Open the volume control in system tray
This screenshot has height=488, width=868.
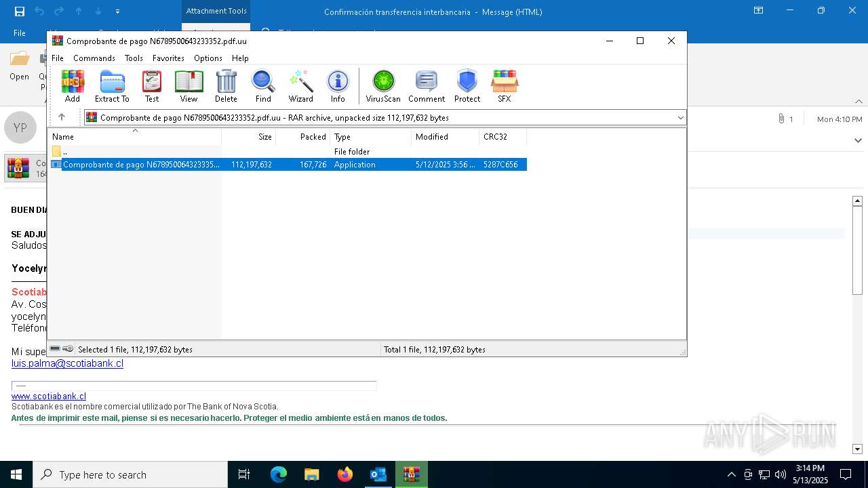[781, 474]
